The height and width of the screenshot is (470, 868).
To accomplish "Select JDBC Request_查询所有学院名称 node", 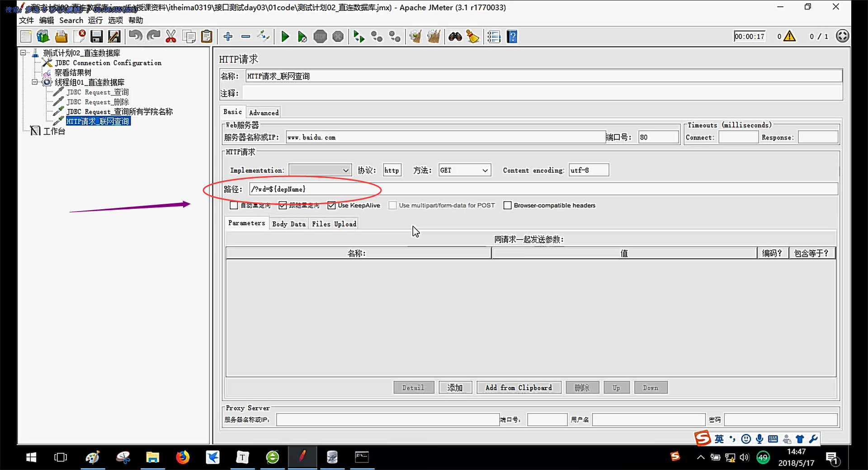I will click(120, 112).
